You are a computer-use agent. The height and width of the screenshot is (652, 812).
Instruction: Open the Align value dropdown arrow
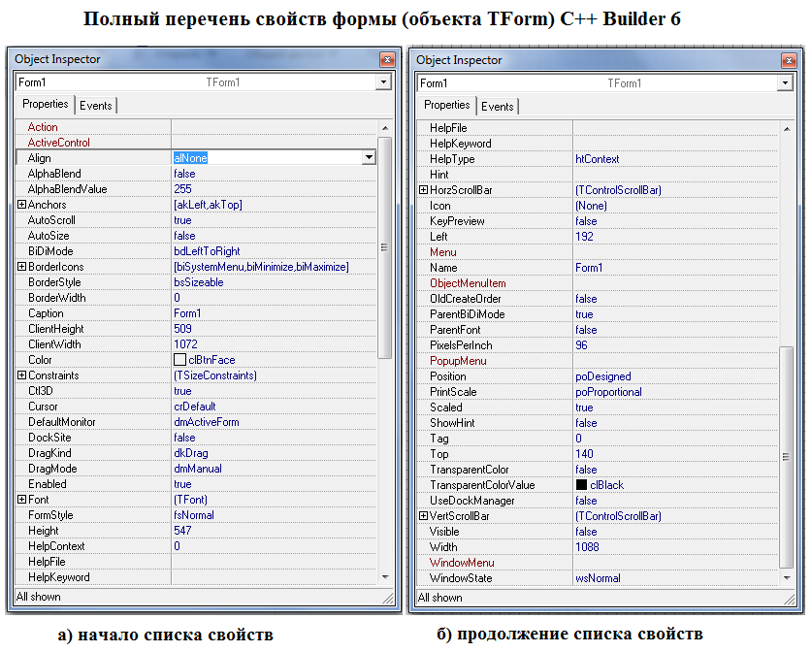point(369,157)
